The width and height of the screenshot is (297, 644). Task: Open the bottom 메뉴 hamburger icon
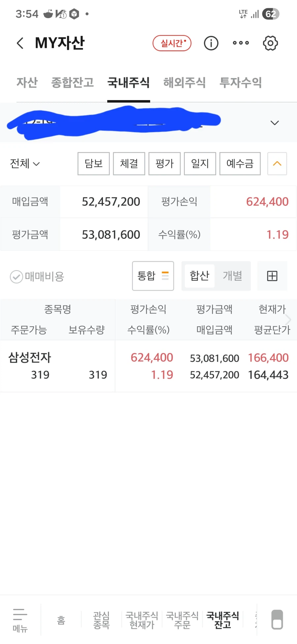[x=20, y=620]
